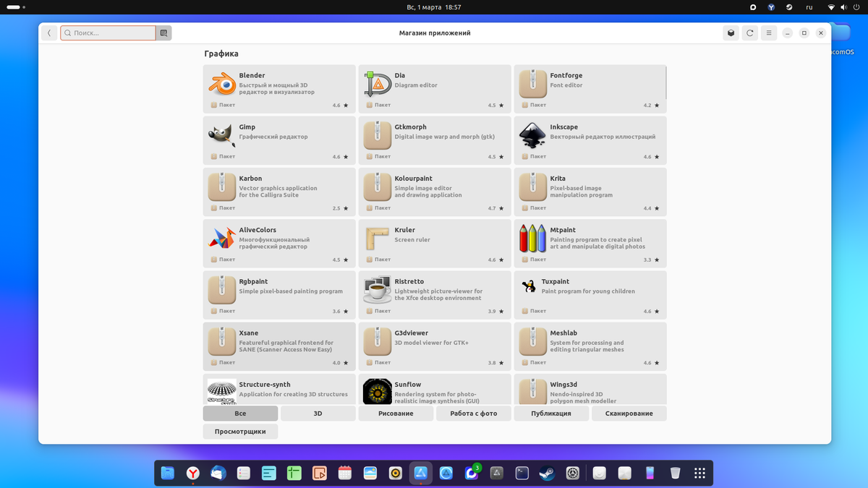Viewport: 868px width, 488px height.
Task: Open the terminal from the dock
Action: pyautogui.click(x=522, y=473)
